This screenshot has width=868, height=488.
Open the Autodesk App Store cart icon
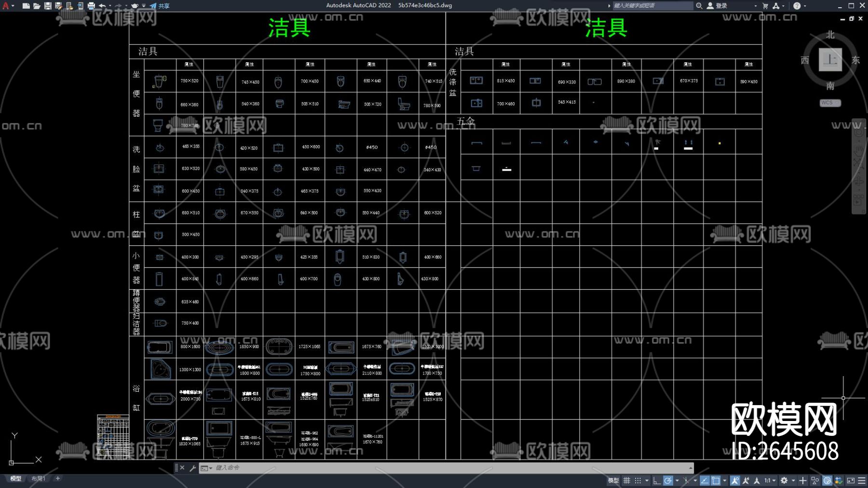pyautogui.click(x=765, y=6)
